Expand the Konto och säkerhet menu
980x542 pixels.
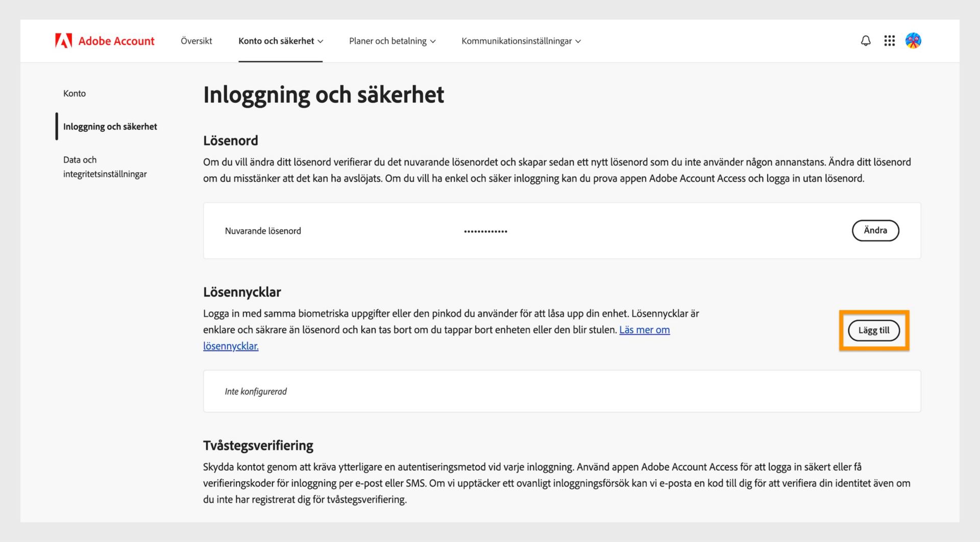pyautogui.click(x=280, y=41)
